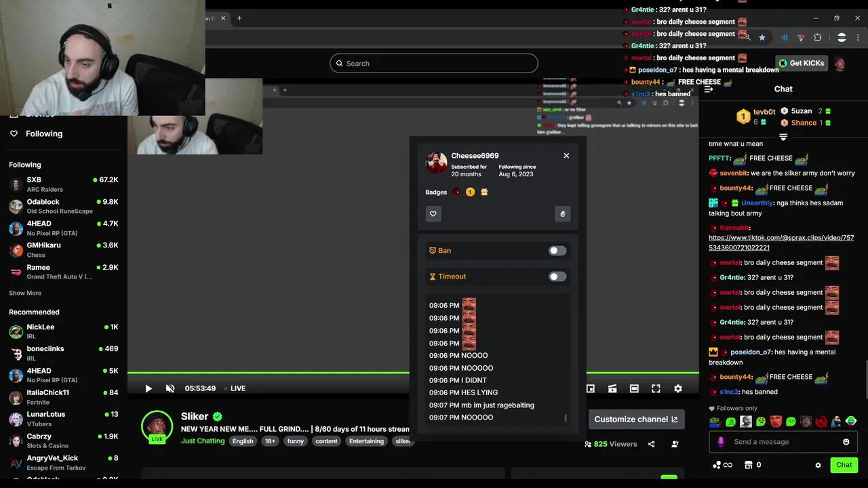Image resolution: width=868 pixels, height=488 pixels.
Task: Click the gift badge in user card
Action: (x=484, y=192)
